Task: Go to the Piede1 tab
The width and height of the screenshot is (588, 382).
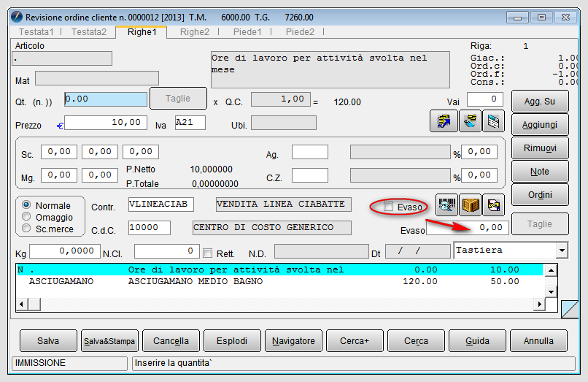Action: click(247, 32)
